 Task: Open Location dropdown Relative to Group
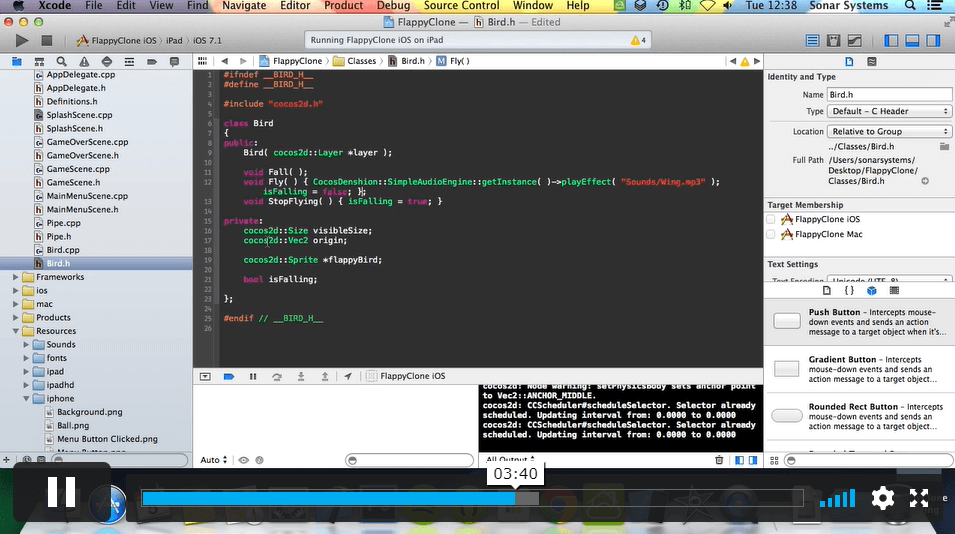889,132
